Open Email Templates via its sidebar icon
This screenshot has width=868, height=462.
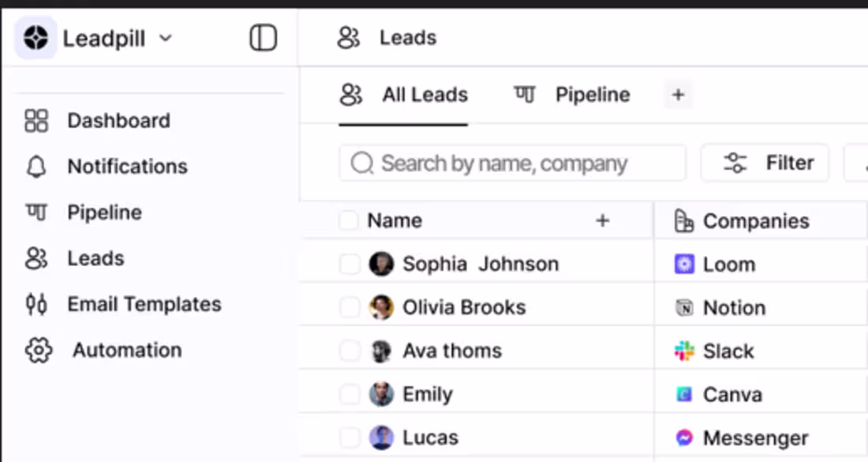36,304
